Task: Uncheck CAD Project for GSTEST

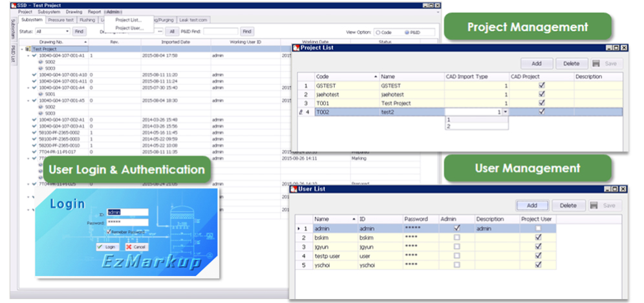Action: coord(541,85)
